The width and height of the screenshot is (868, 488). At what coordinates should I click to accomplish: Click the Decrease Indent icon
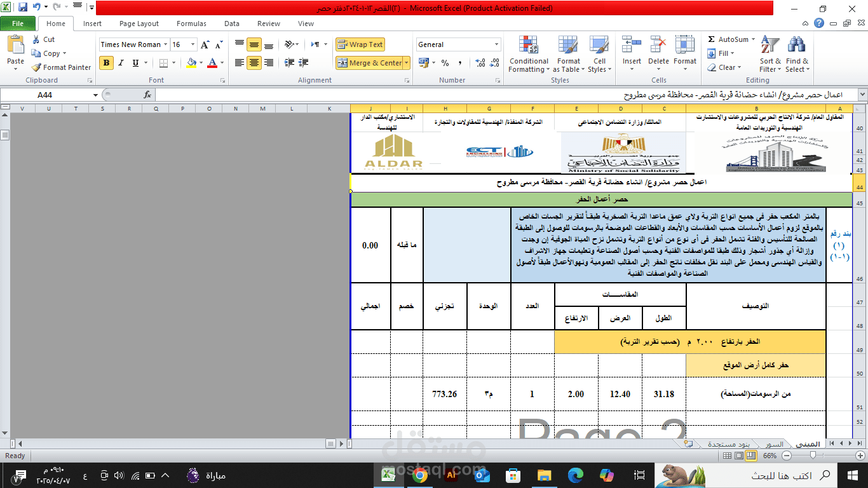click(290, 63)
